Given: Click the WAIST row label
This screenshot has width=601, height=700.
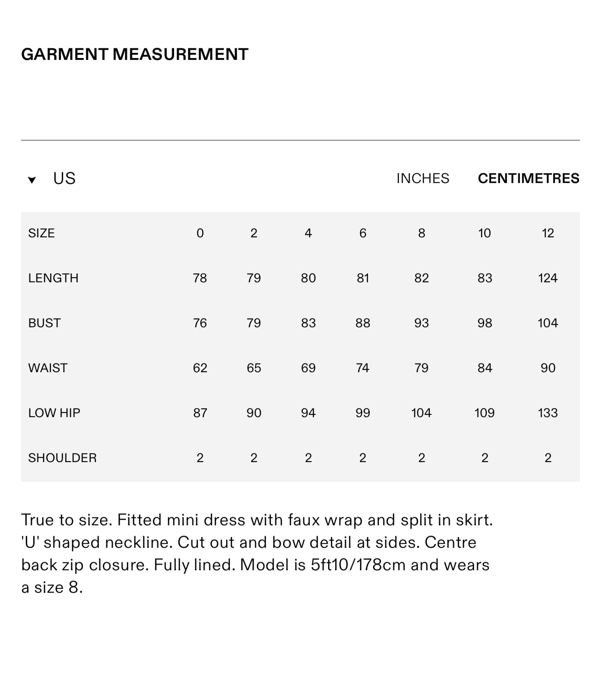Looking at the screenshot, I should click(x=47, y=368).
